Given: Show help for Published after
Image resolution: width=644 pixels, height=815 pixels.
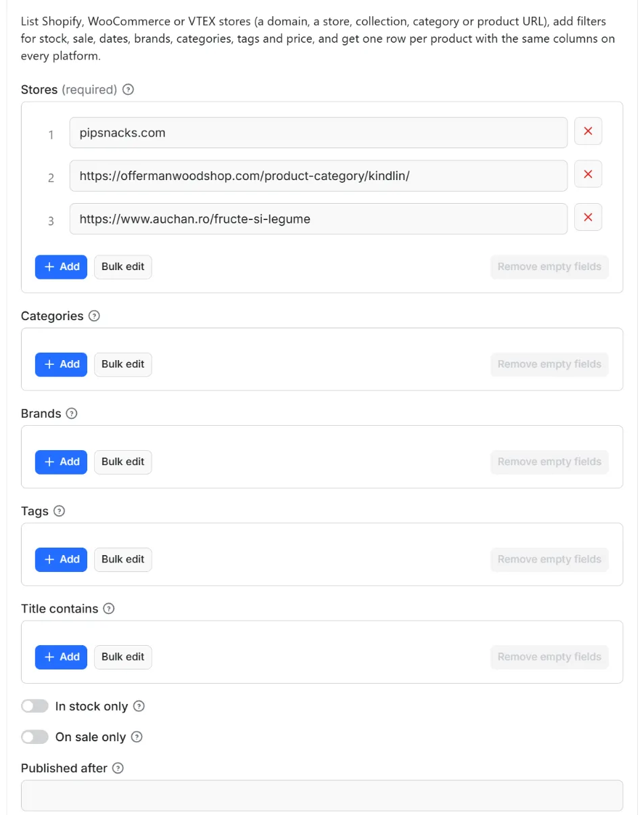Looking at the screenshot, I should coord(118,768).
